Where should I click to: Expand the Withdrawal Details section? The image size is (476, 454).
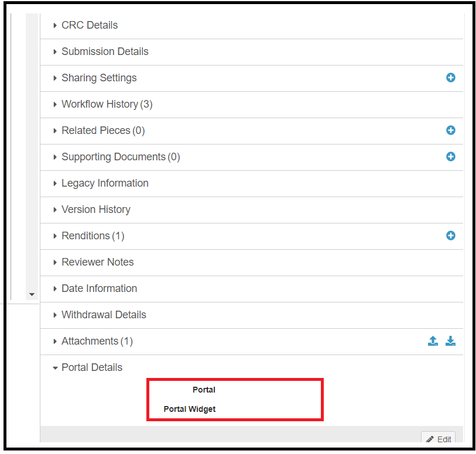click(x=103, y=315)
